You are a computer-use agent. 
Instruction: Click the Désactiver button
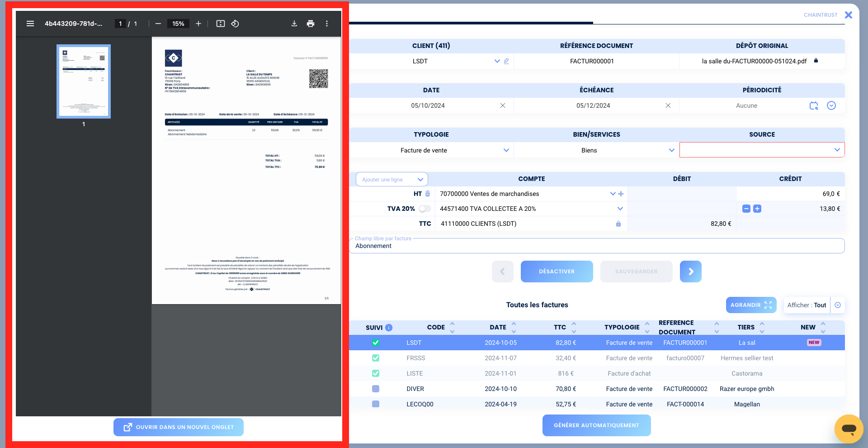tap(557, 272)
